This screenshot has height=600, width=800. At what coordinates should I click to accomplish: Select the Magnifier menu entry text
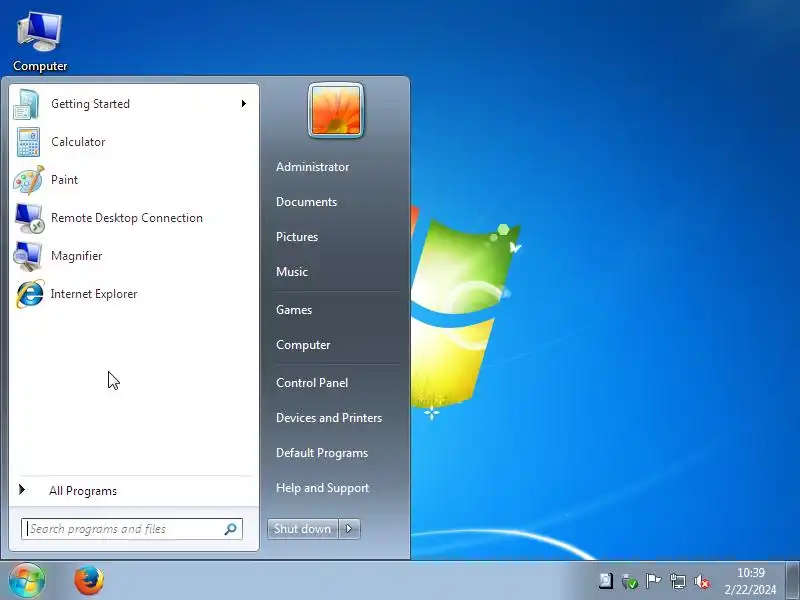coord(77,256)
